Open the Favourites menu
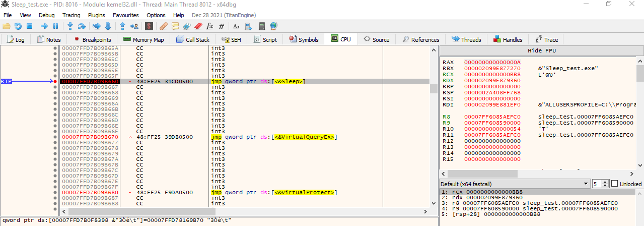The width and height of the screenshot is (644, 226). click(x=125, y=15)
